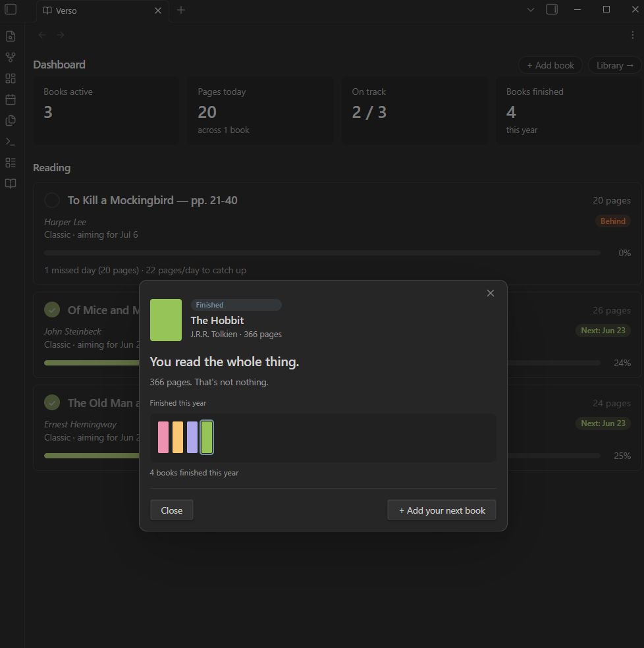This screenshot has width=644, height=648.
Task: Navigate forward with right arrow
Action: (x=61, y=35)
